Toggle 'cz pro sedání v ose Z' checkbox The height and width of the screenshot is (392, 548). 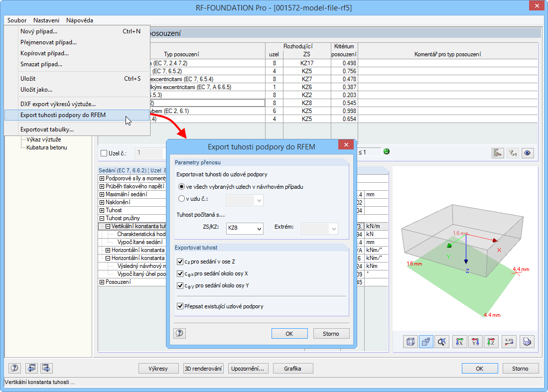[180, 261]
